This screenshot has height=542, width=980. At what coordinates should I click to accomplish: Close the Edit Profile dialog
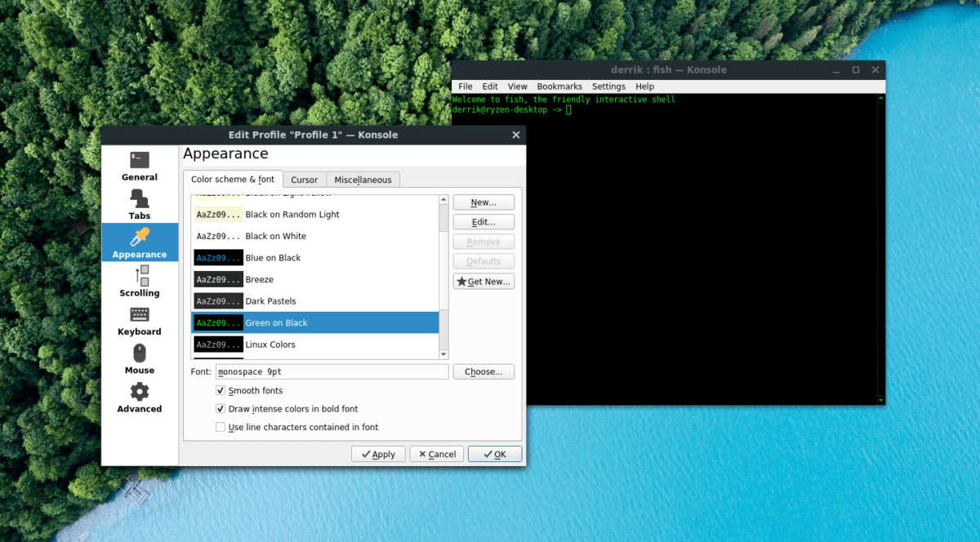[x=516, y=135]
